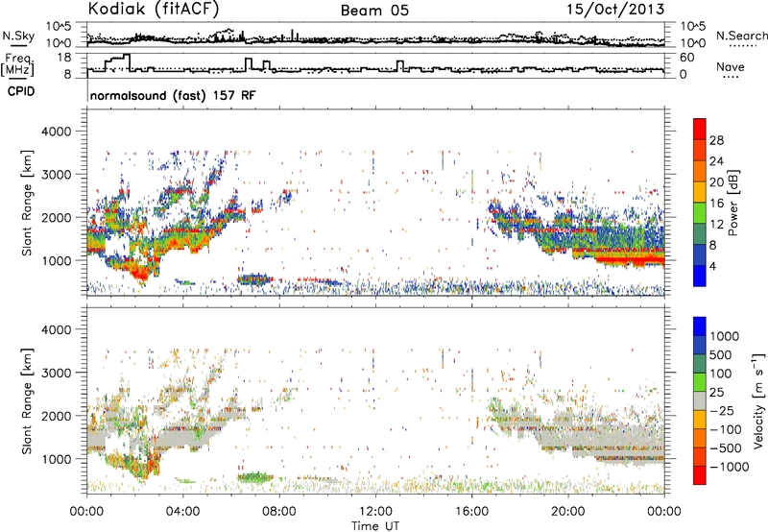Click the "Freq. [MHz]" axis label
Screen dimensions: 768x532
point(17,64)
